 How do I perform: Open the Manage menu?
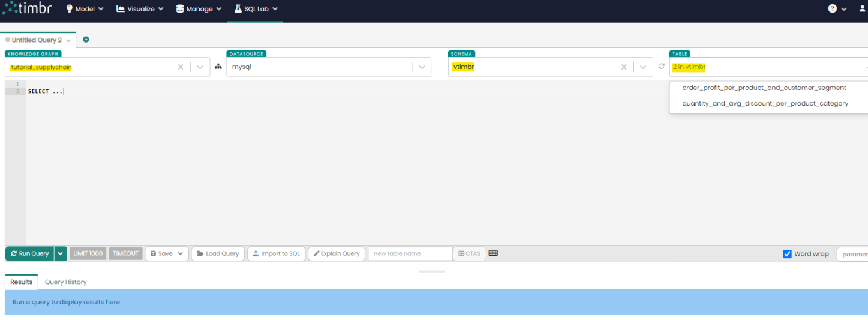pos(199,9)
